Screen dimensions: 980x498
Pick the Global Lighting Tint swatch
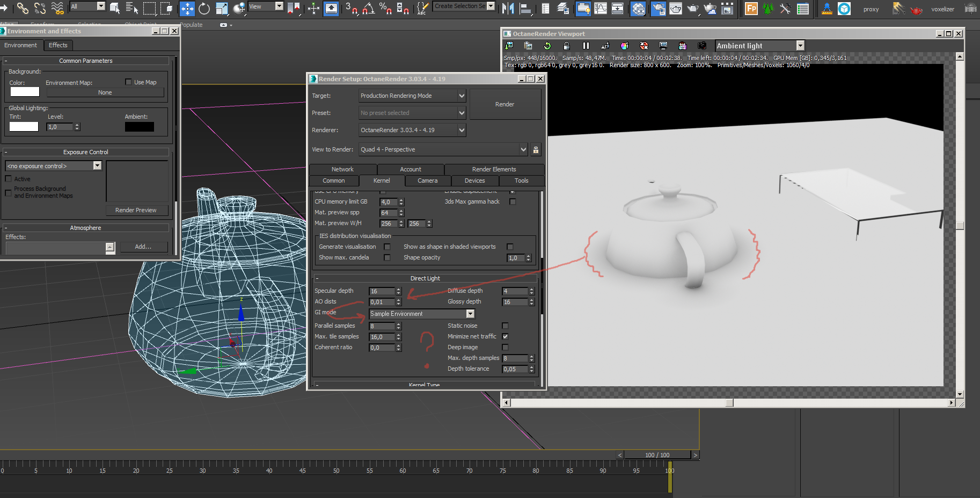pos(24,126)
